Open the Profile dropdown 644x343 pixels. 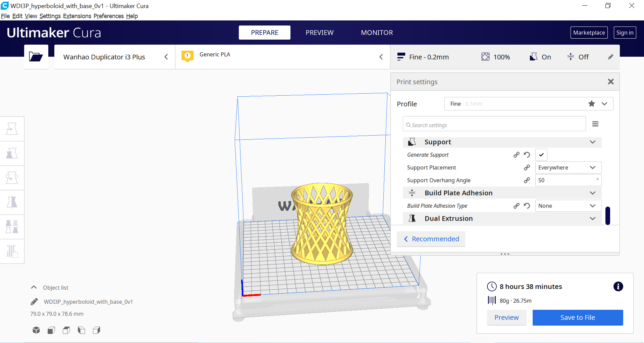[x=529, y=104]
